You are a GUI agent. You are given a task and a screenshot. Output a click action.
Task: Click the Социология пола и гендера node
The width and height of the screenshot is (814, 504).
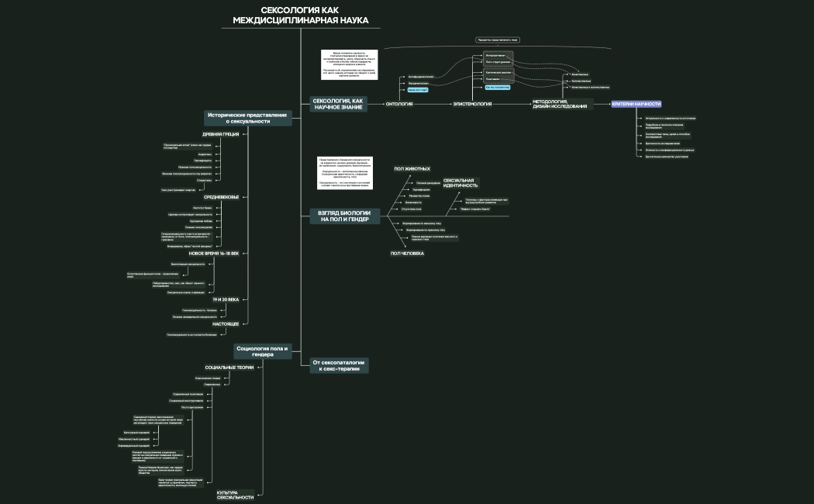tap(264, 353)
